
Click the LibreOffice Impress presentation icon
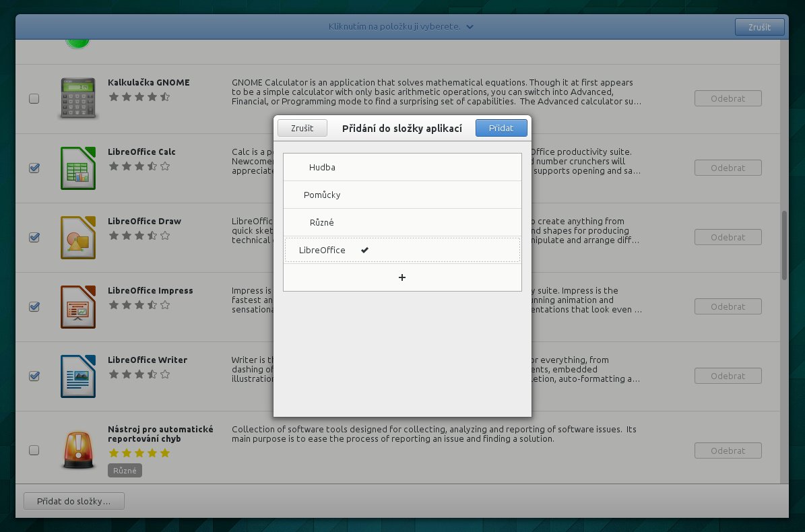pos(78,307)
